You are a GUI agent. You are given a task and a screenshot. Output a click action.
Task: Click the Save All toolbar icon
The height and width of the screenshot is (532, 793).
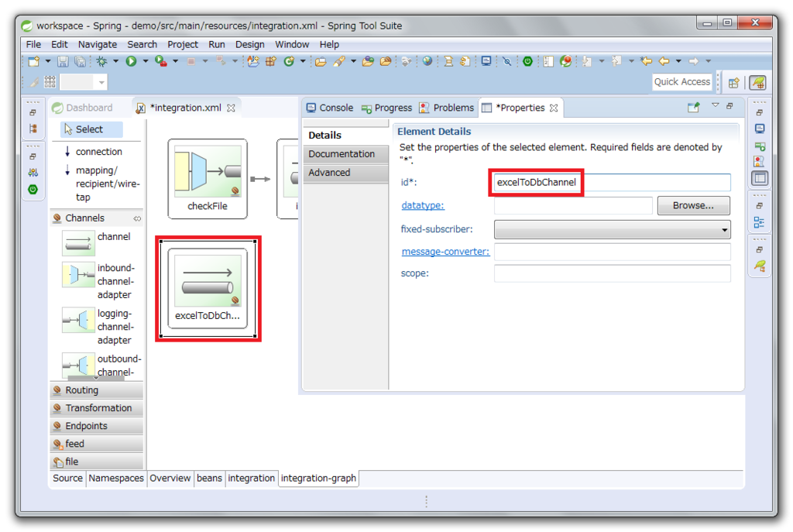coord(80,62)
